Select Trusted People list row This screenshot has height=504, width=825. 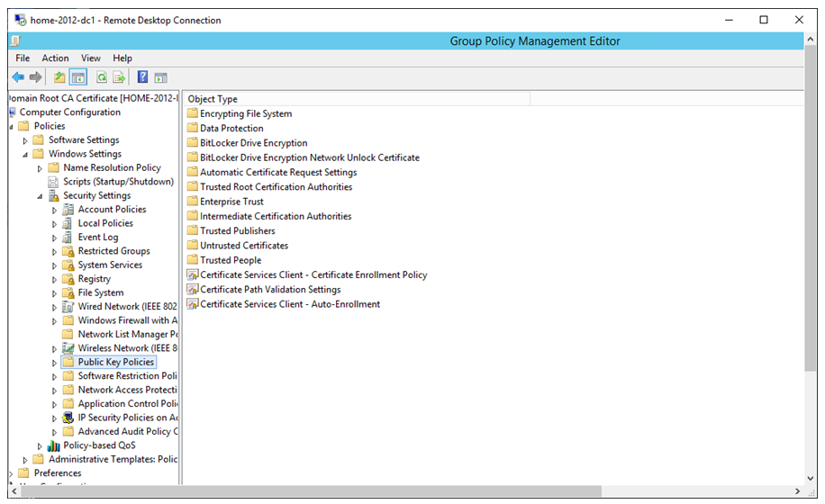[231, 260]
